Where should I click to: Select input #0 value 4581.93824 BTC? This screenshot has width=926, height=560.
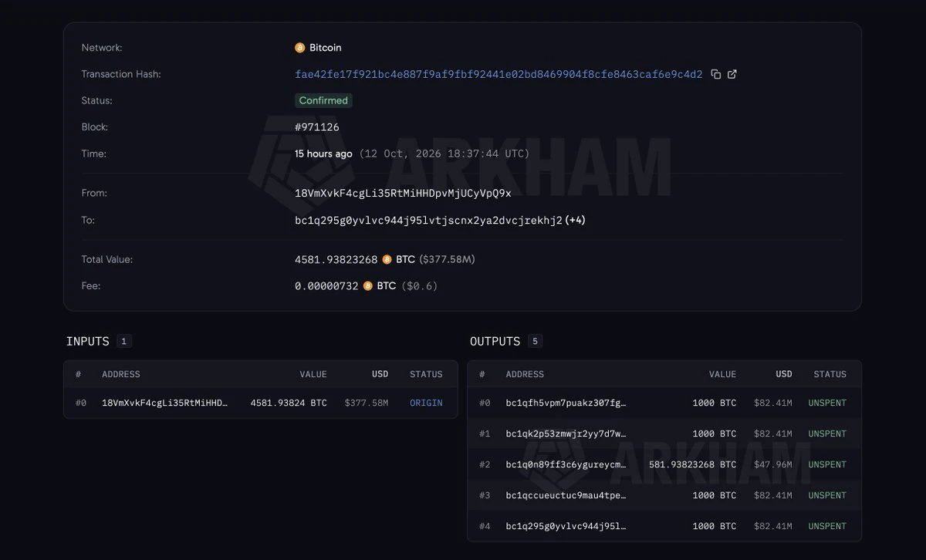[289, 403]
